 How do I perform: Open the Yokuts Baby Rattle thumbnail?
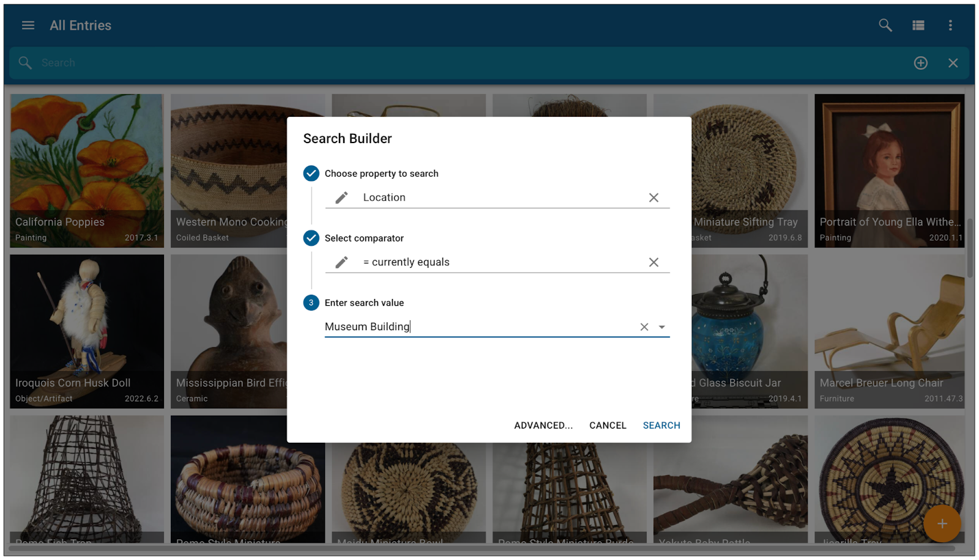click(x=731, y=479)
